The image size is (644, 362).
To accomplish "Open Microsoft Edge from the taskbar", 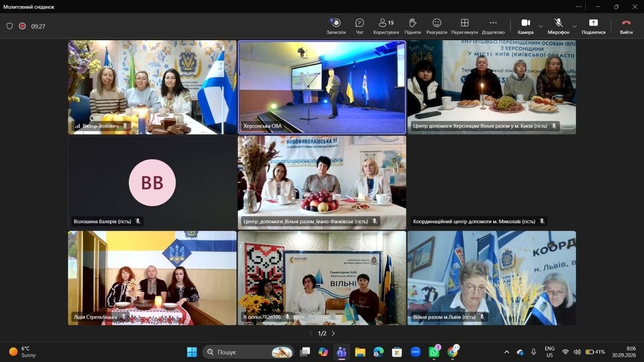I will pyautogui.click(x=378, y=352).
